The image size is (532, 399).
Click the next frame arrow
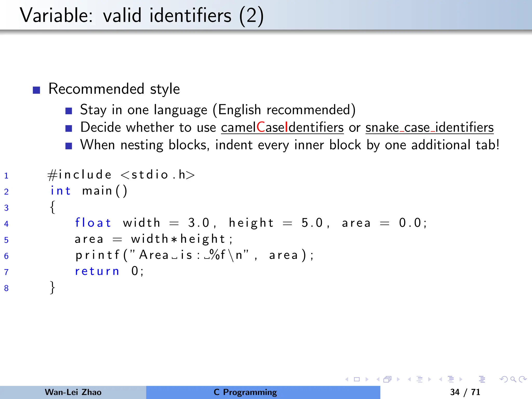coord(398,379)
